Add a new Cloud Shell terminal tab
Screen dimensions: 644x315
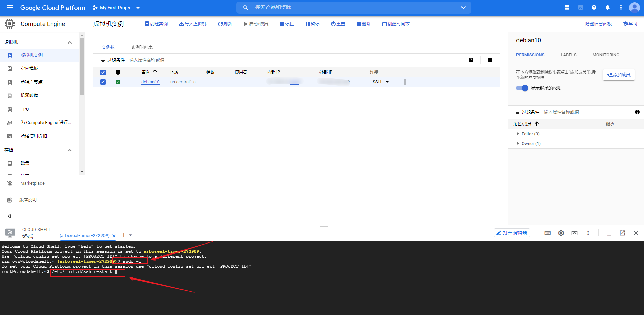tap(124, 235)
